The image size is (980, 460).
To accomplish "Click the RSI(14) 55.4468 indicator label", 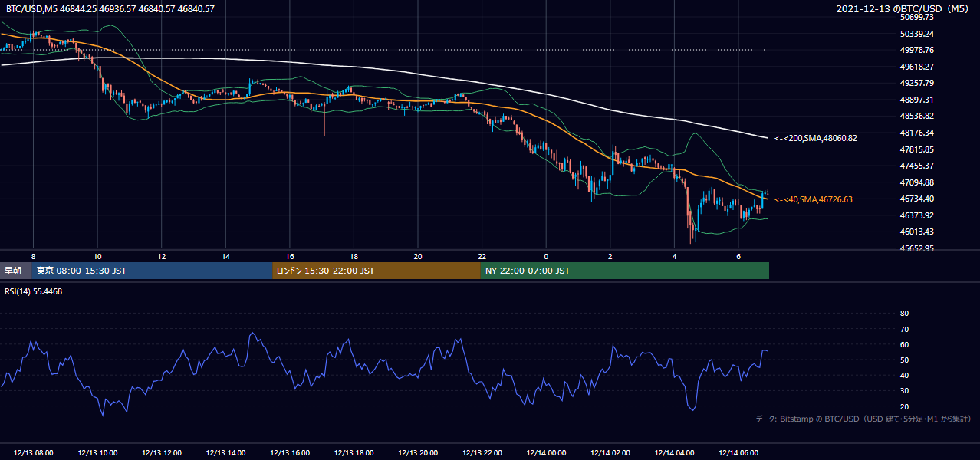I will pos(34,291).
